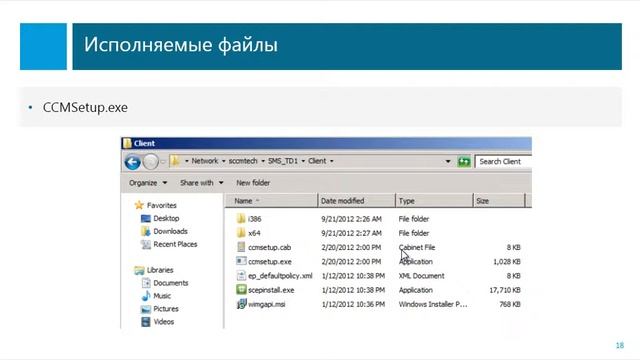Sort by the Size column header
The width and height of the screenshot is (640, 360).
click(x=499, y=201)
